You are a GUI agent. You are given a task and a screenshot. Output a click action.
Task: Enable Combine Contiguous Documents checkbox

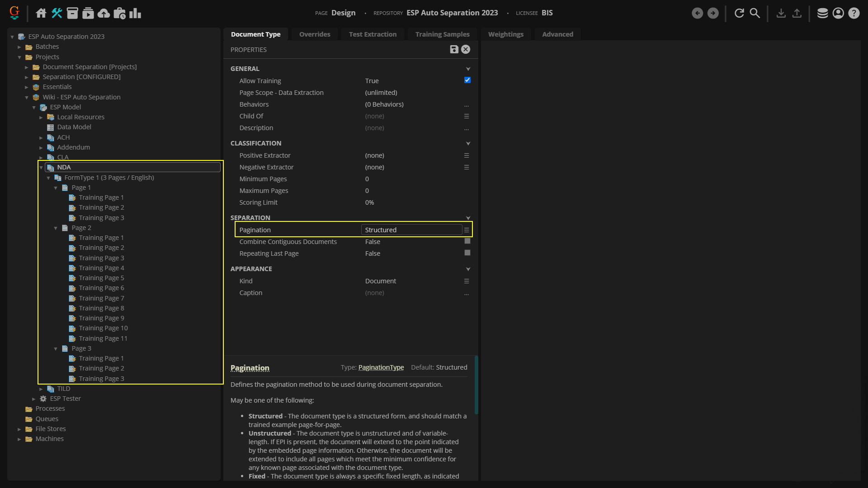point(467,241)
